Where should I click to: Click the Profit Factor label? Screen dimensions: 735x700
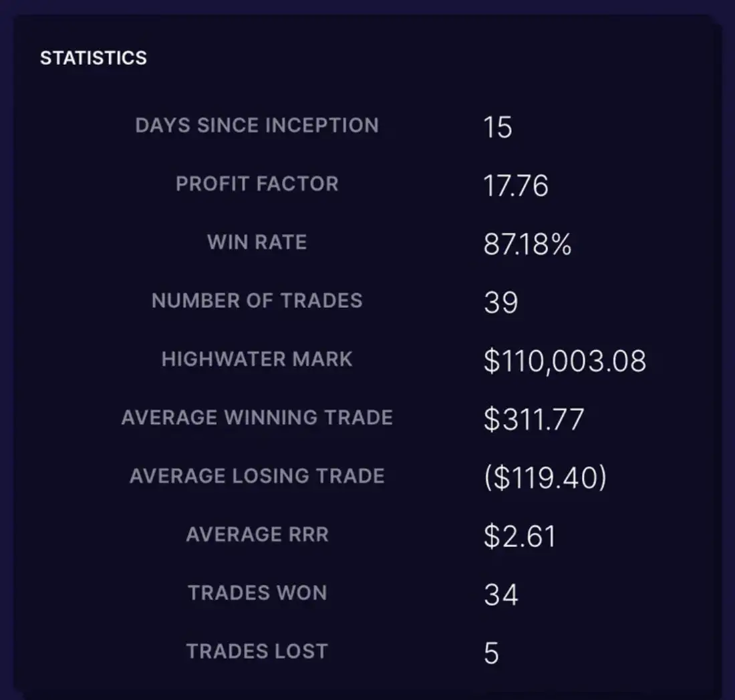click(257, 184)
